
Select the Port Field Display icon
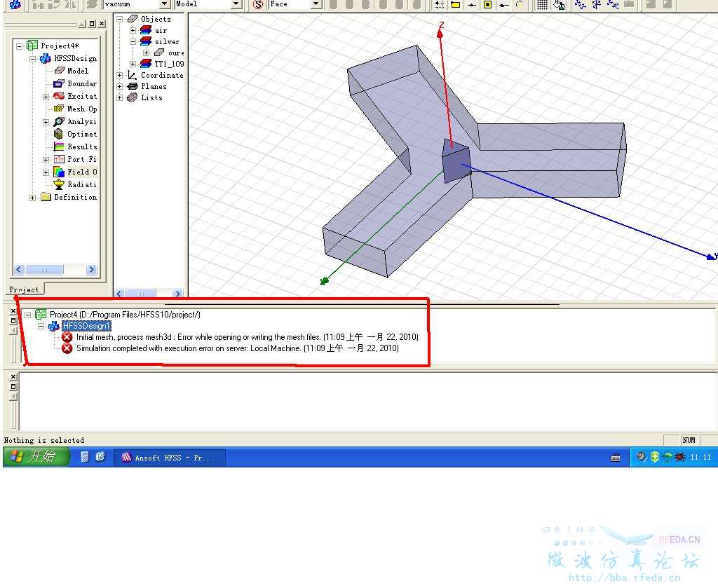(59, 159)
